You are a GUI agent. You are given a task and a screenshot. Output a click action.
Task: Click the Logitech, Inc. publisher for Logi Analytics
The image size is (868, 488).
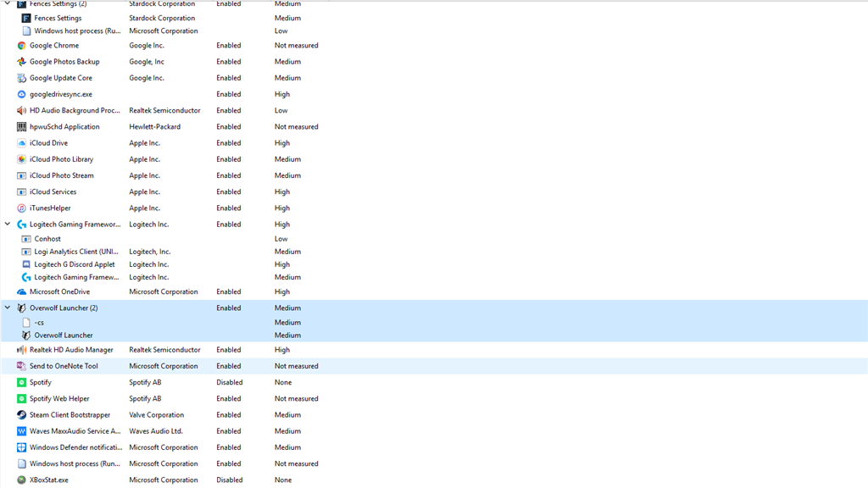[149, 252]
